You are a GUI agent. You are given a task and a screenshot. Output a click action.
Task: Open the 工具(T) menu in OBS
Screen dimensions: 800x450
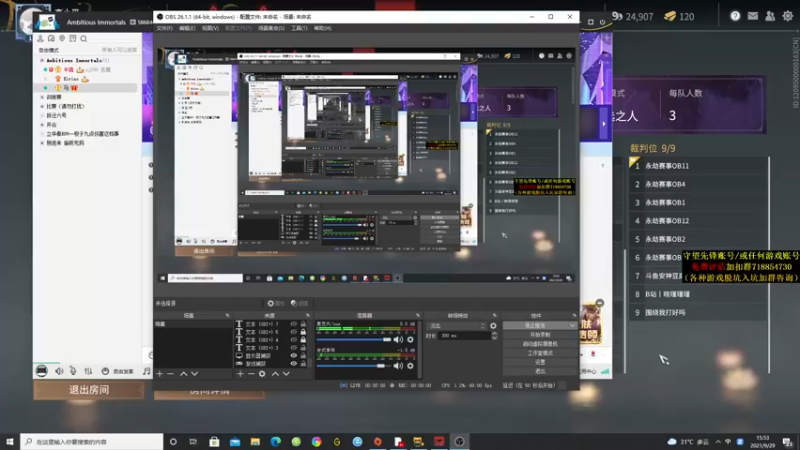[299, 28]
